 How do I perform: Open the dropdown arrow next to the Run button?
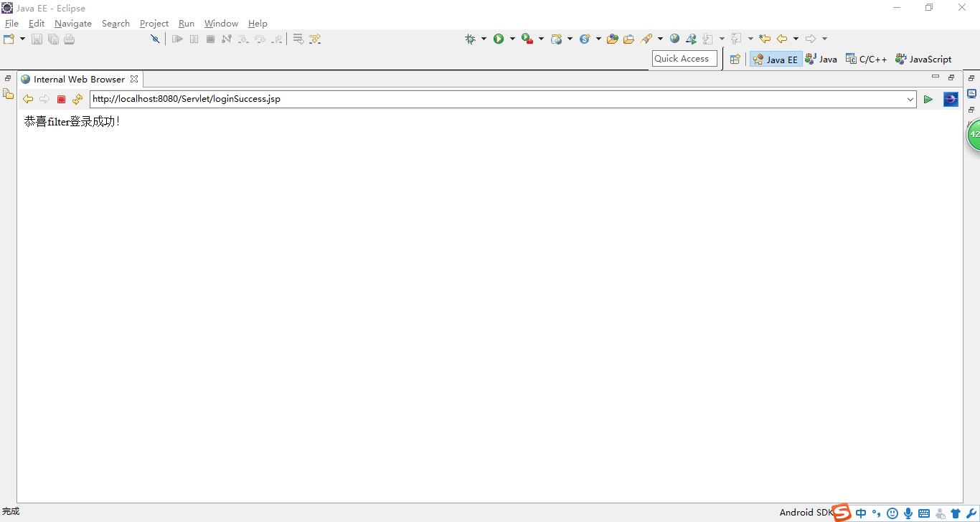pos(512,39)
